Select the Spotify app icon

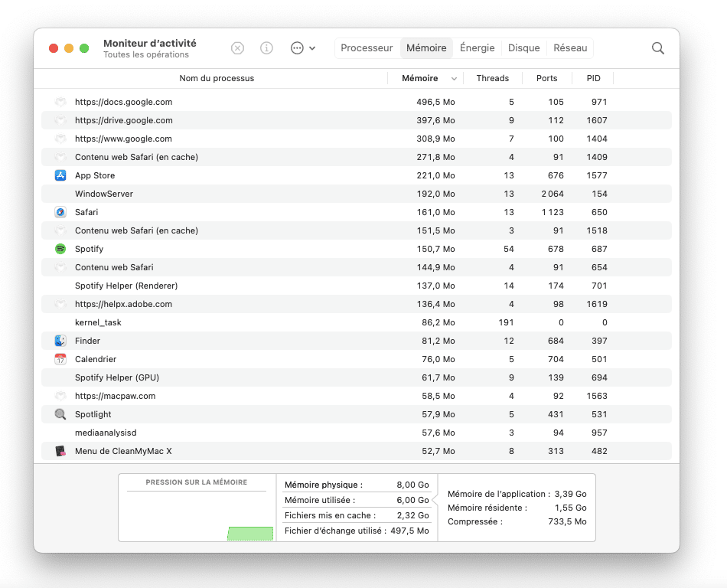60,249
